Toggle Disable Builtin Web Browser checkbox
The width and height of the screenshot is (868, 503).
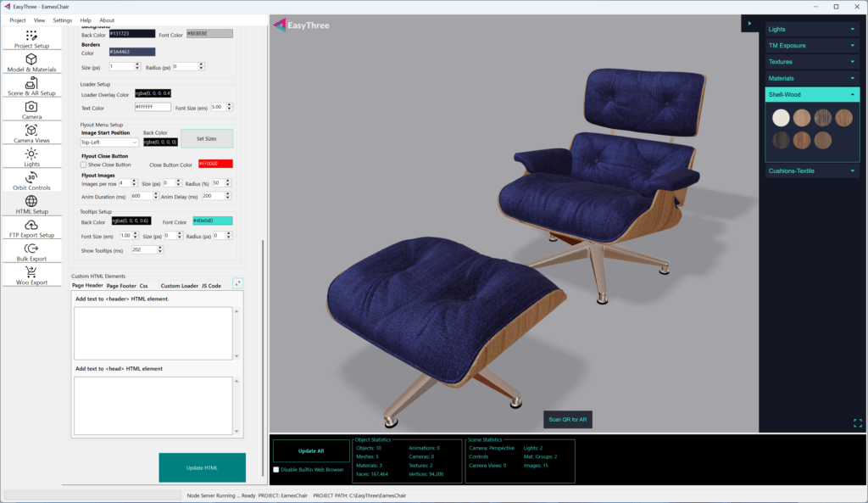click(x=276, y=469)
